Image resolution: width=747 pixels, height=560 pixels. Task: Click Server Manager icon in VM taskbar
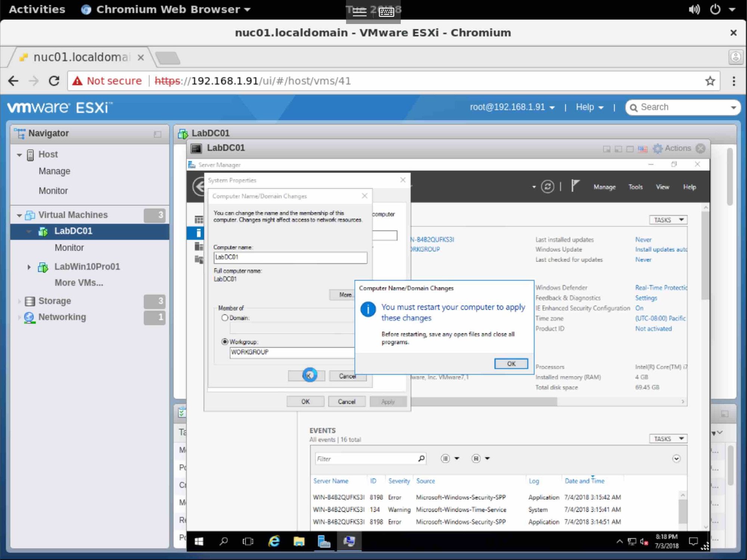[x=324, y=541]
